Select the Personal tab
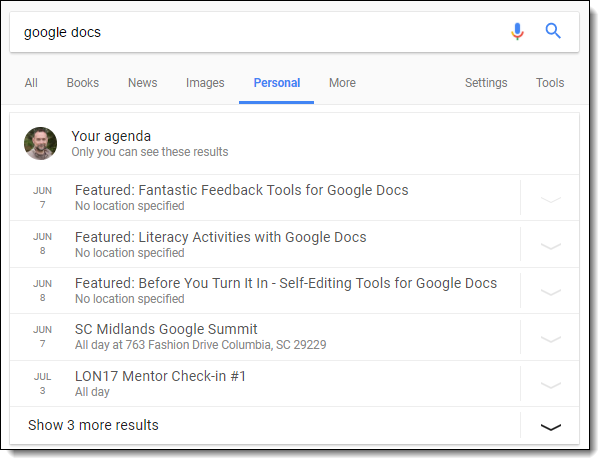 [277, 83]
